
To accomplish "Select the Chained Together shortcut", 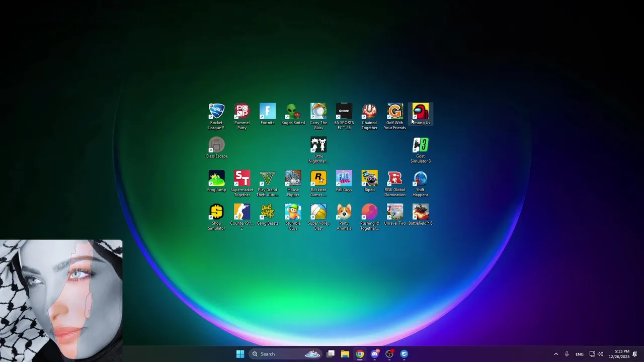I will 369,117.
